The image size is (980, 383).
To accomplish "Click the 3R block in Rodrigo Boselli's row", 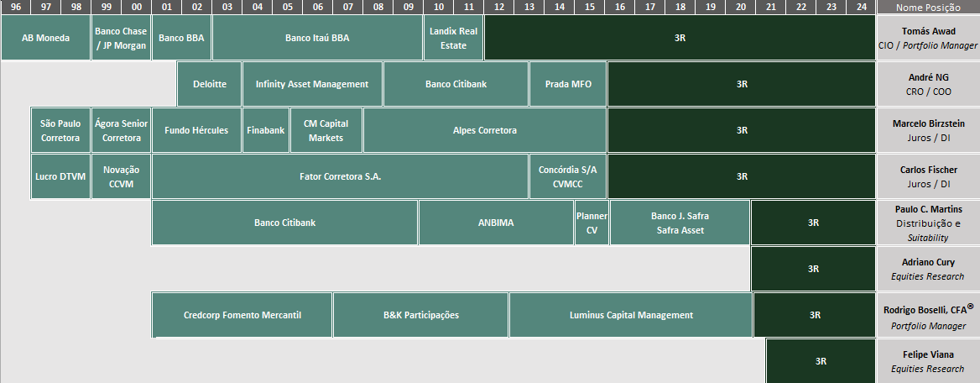I will (x=815, y=316).
